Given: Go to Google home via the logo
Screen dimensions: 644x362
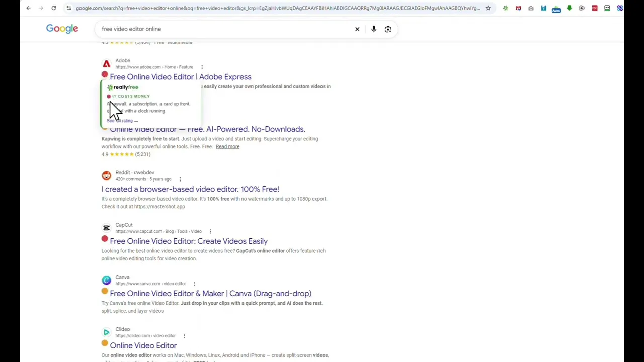Looking at the screenshot, I should (62, 29).
